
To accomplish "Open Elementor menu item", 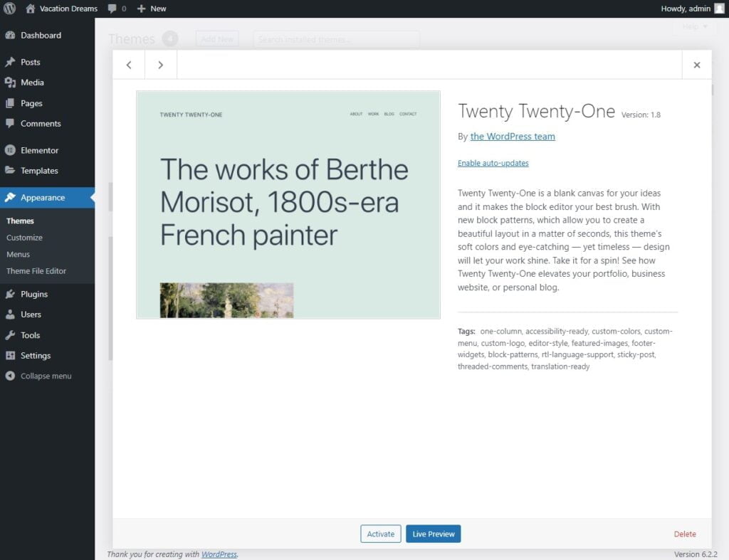I will [40, 150].
